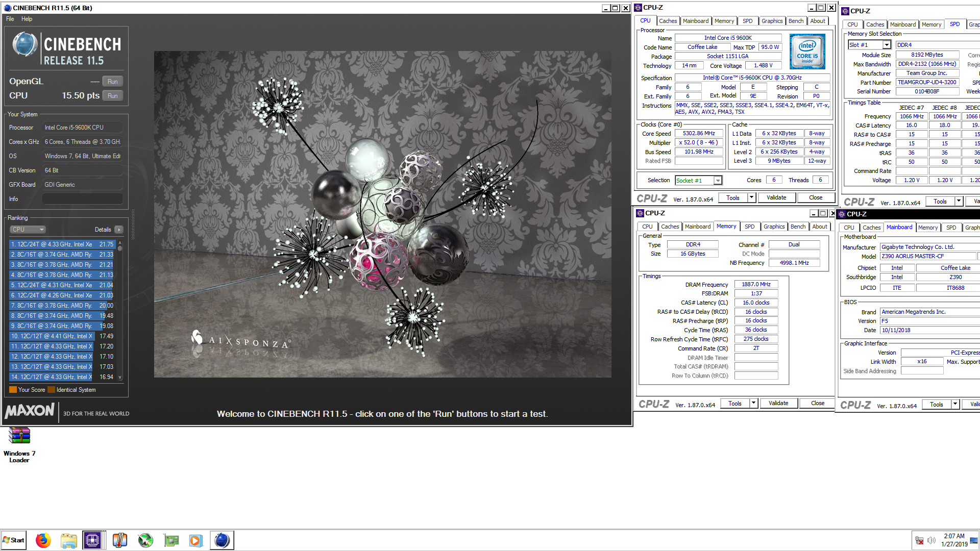Click the rendered AIXSPONZA scene preview
Screen dimensions: 980x551
[382, 214]
